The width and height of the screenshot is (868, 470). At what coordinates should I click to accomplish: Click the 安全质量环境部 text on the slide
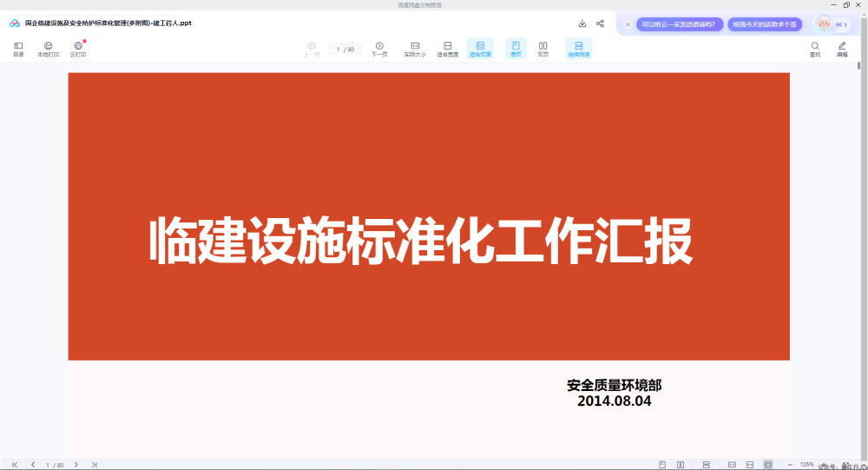[615, 385]
